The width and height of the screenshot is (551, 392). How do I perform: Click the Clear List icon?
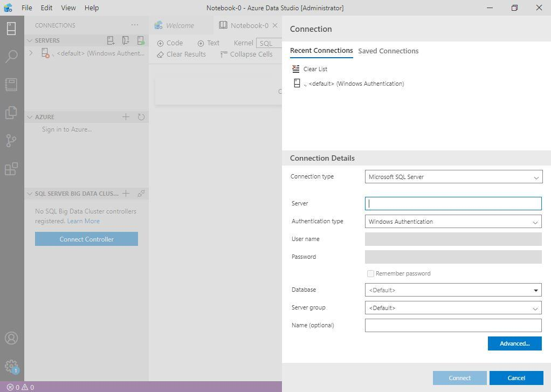(x=296, y=69)
